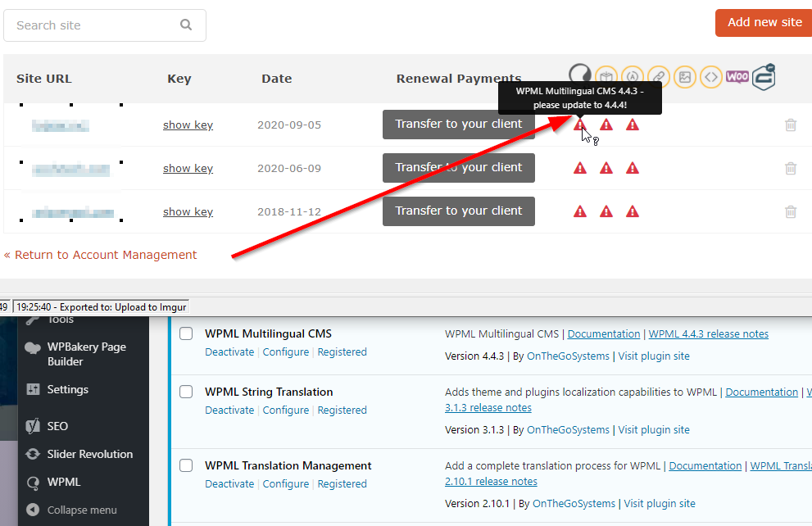Image resolution: width=812 pixels, height=526 pixels.
Task: Click Registered under WPML Translation Management
Action: (x=342, y=483)
